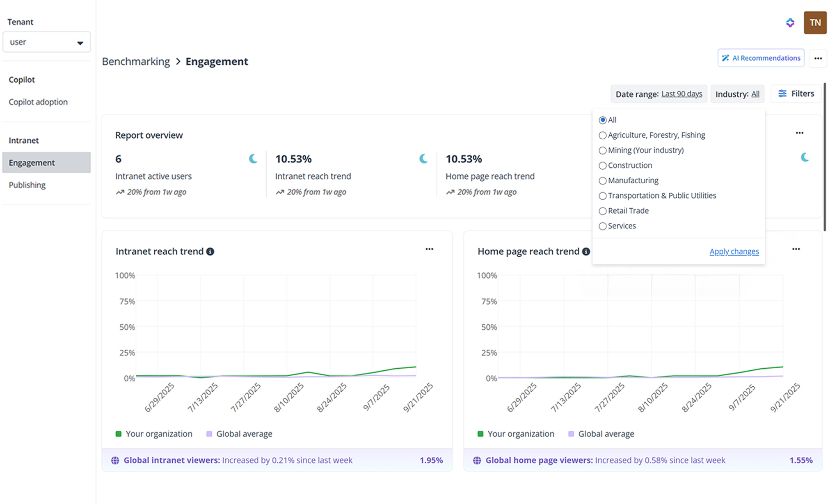Select Mining (Your industry) radio option
The image size is (837, 504).
[x=602, y=151]
